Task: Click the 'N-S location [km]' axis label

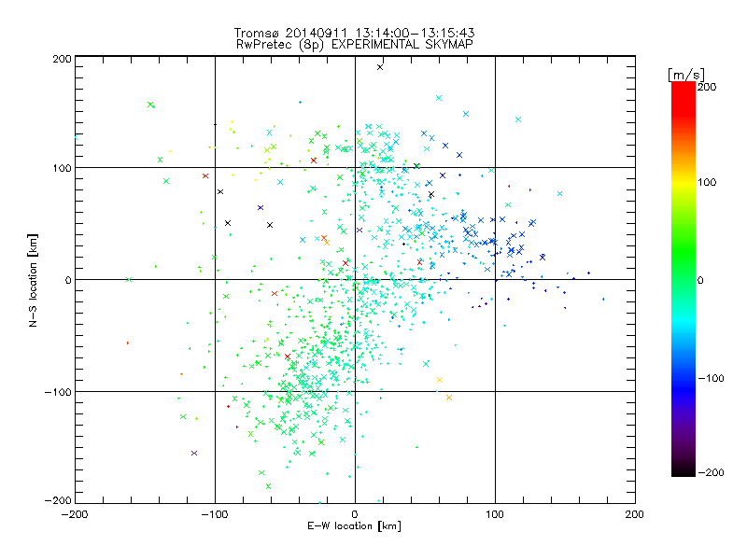Action: [x=33, y=280]
